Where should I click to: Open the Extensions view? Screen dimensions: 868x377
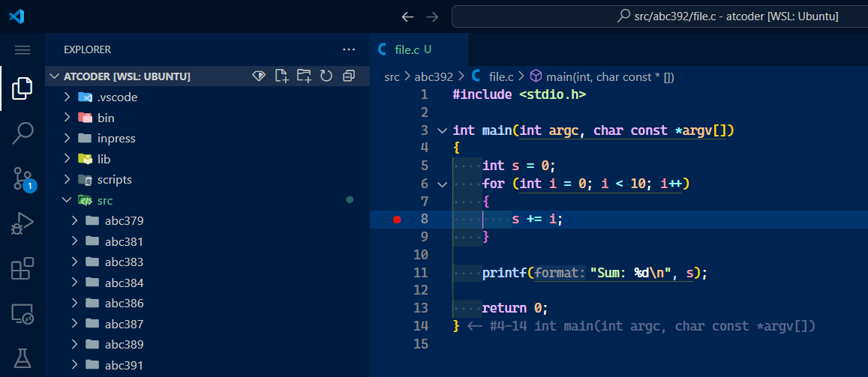click(23, 269)
